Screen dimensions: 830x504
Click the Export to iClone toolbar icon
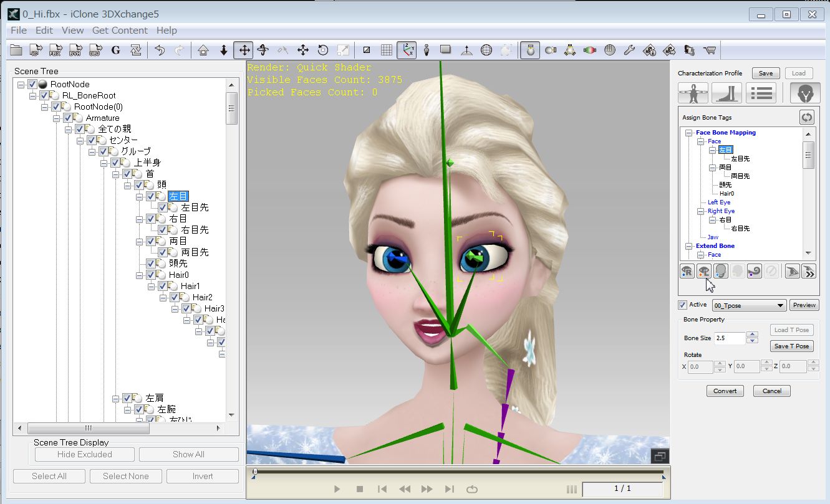pyautogui.click(x=36, y=50)
